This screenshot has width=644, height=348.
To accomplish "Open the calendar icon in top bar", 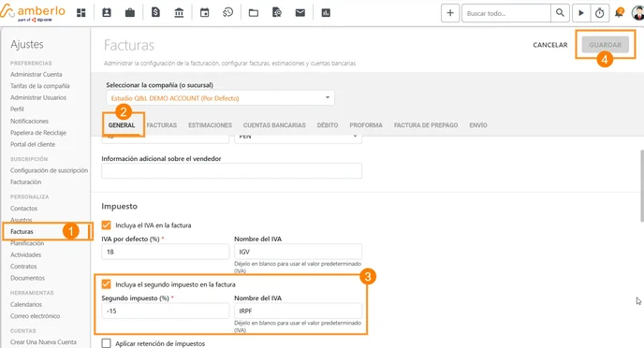I will tap(205, 13).
